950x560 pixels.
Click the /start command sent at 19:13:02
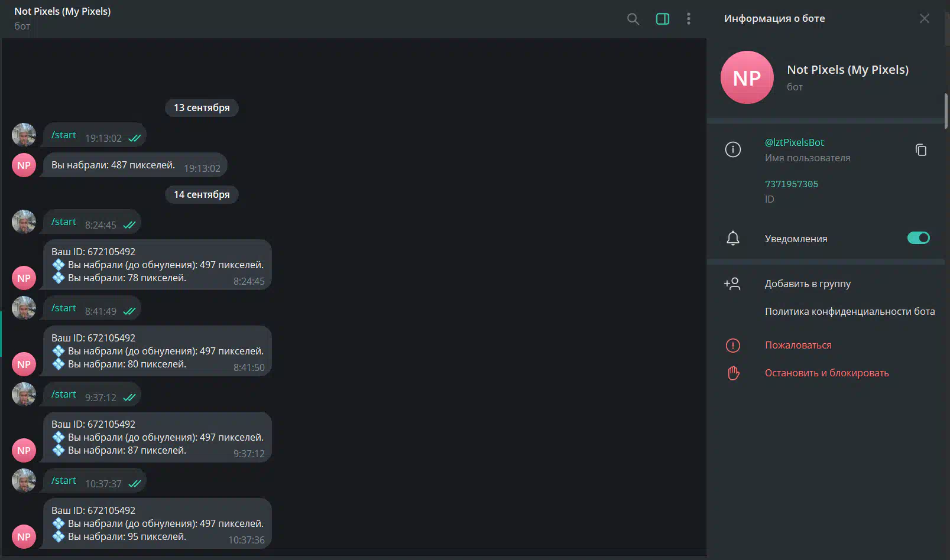[x=64, y=135]
